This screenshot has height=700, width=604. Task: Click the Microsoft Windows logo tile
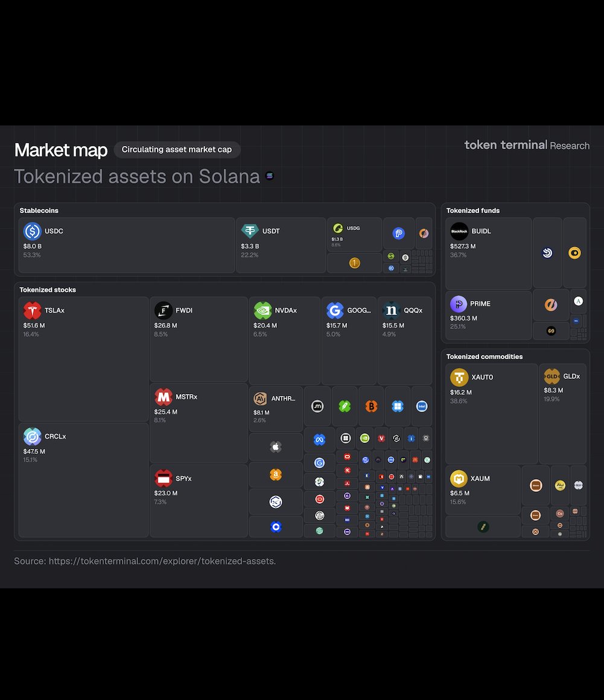click(x=397, y=406)
